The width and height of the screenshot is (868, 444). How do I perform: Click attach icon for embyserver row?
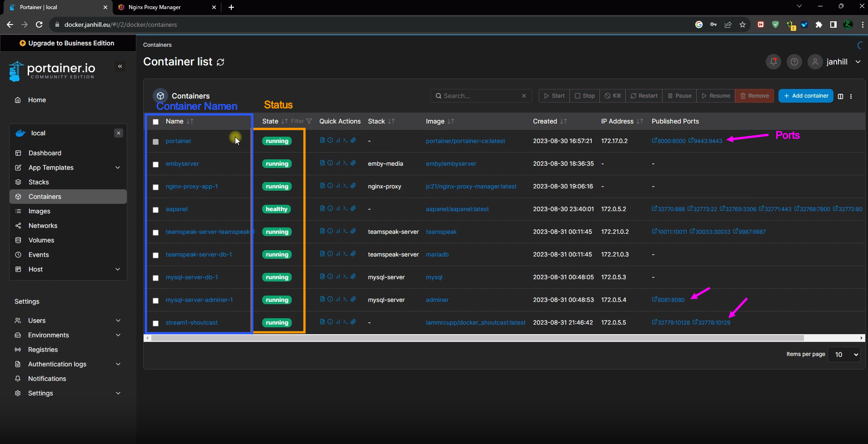[353, 163]
